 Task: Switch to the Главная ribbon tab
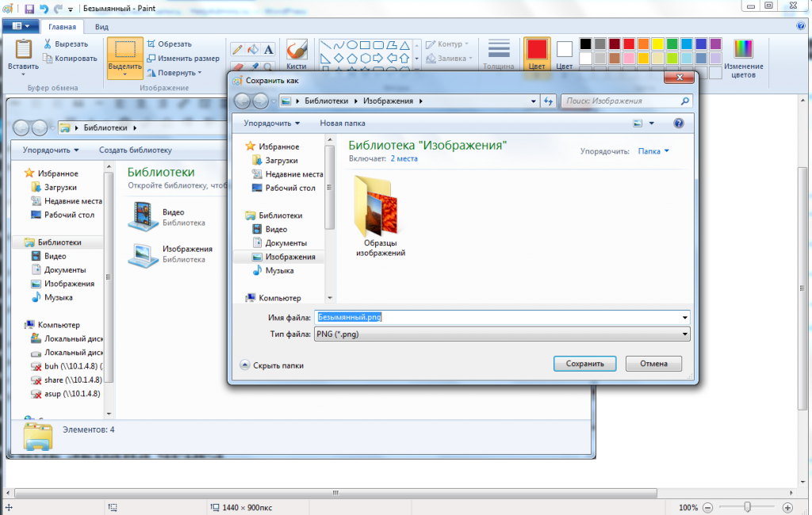[62, 26]
